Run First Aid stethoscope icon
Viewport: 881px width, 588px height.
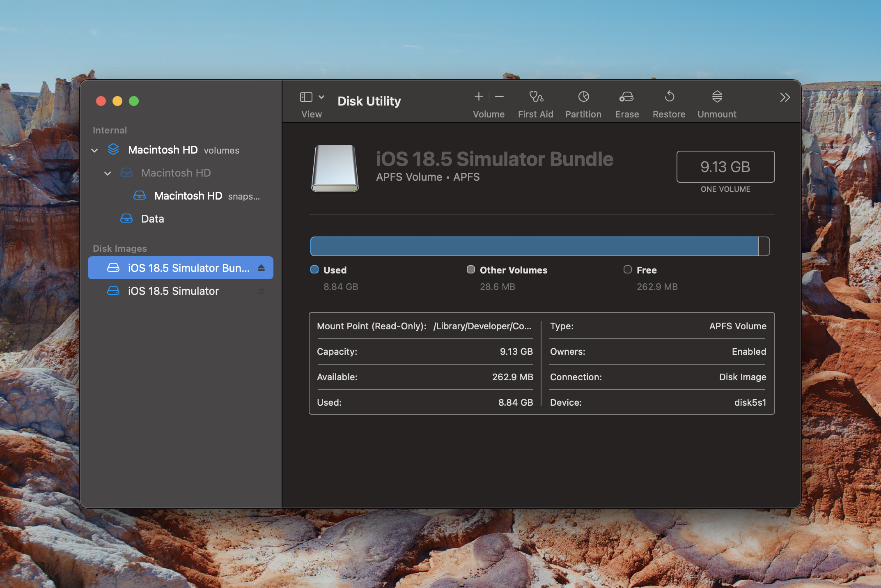pos(536,96)
